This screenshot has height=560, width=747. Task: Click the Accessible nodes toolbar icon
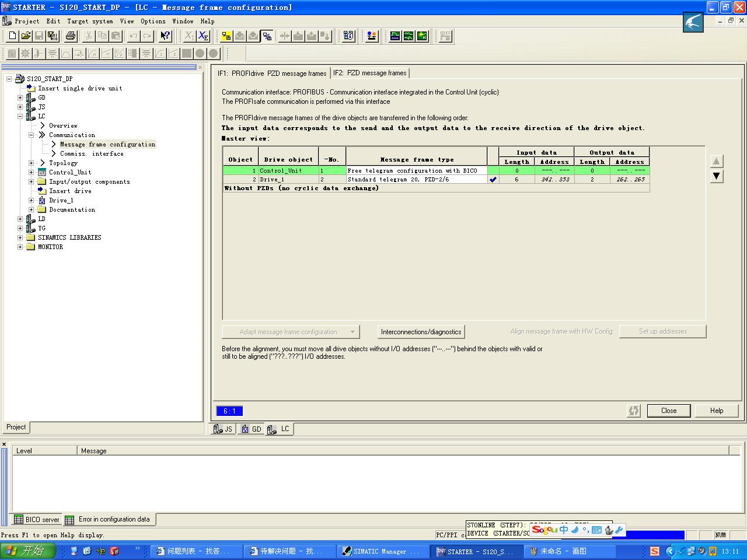point(348,36)
